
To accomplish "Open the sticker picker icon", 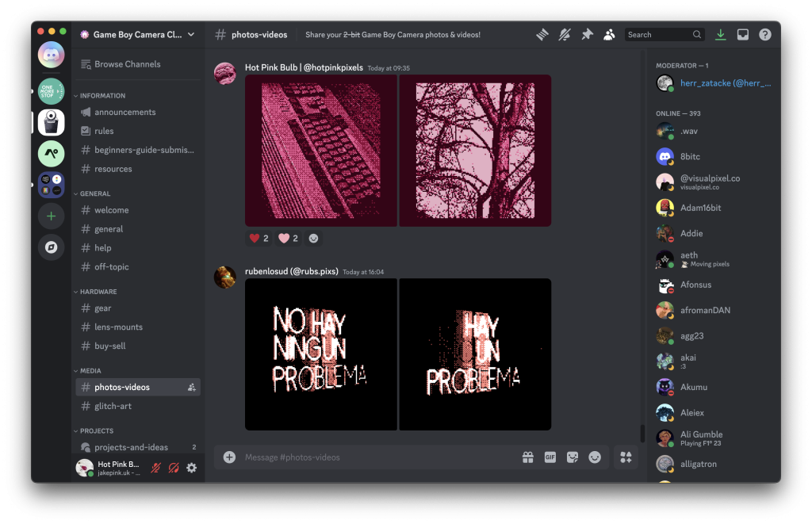I will tap(572, 457).
